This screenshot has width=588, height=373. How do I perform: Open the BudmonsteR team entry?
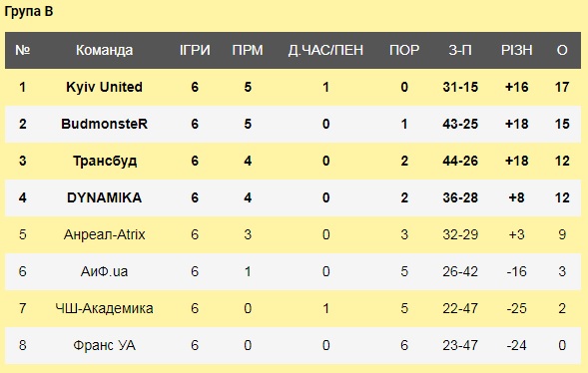pos(104,124)
